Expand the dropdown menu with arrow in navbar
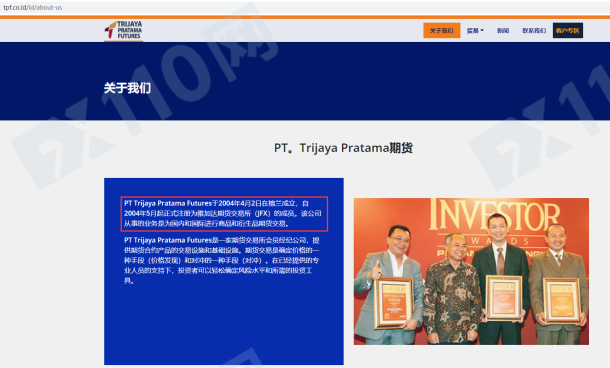This screenshot has height=368, width=610. coord(475,30)
